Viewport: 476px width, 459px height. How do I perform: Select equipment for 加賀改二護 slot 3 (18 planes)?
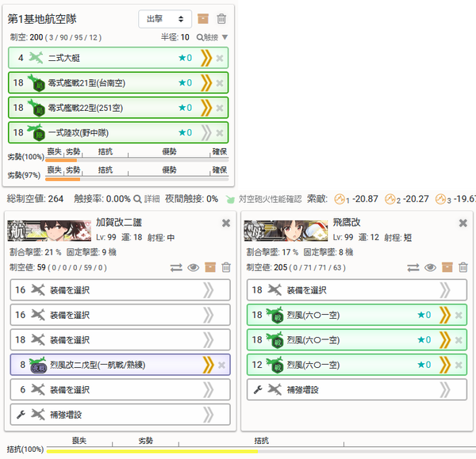(121, 340)
